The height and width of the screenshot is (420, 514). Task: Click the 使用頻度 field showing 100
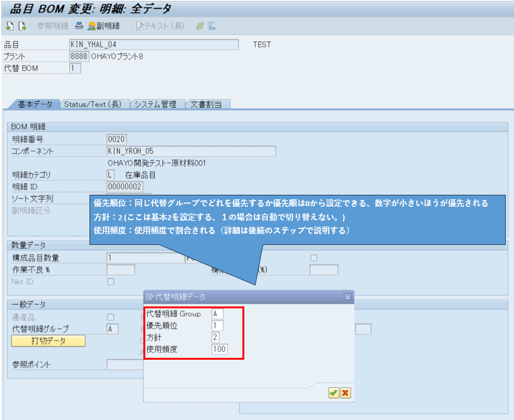(220, 349)
